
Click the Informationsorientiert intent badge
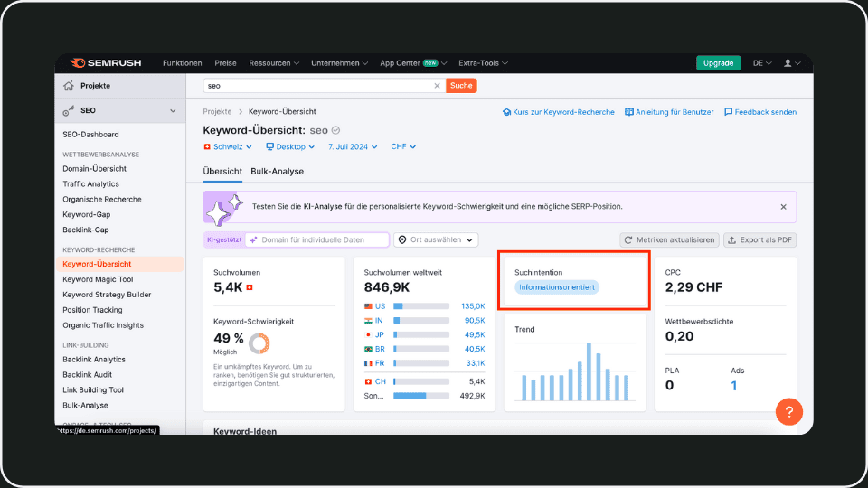click(x=557, y=287)
